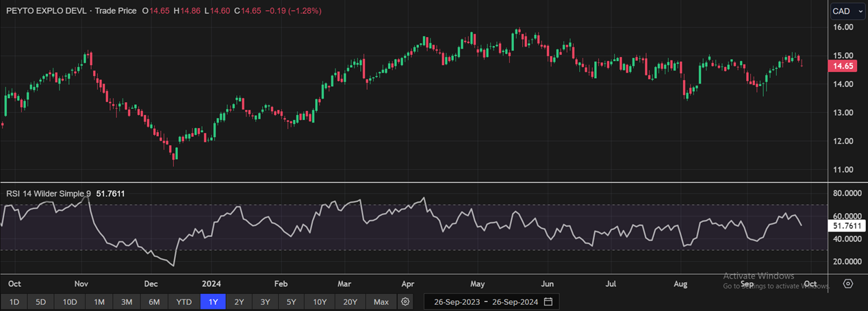Select the 20Y range
Screen dimensions: 868x311
point(350,301)
